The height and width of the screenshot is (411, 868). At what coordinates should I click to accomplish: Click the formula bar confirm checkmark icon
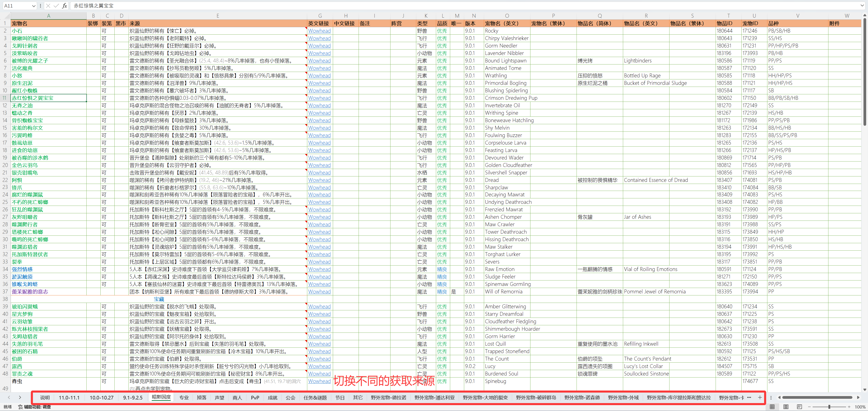pos(56,6)
